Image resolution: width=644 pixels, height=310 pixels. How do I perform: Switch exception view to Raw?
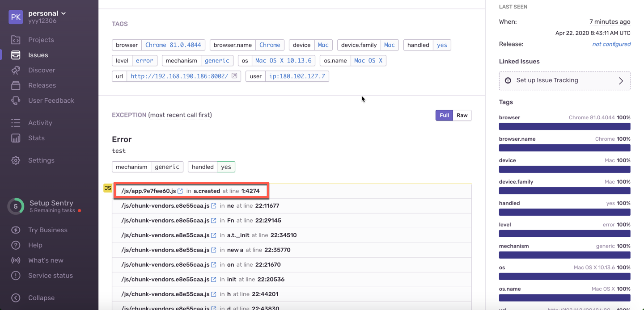tap(462, 115)
